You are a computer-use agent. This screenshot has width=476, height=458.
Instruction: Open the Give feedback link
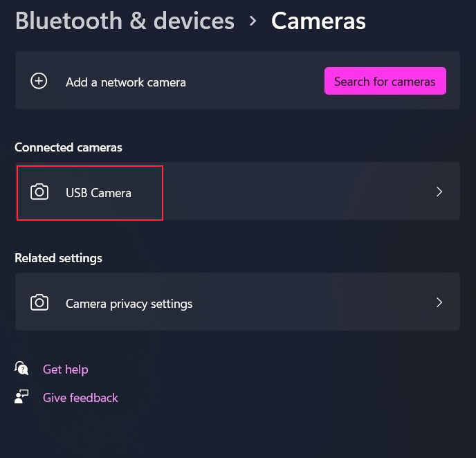pyautogui.click(x=80, y=398)
